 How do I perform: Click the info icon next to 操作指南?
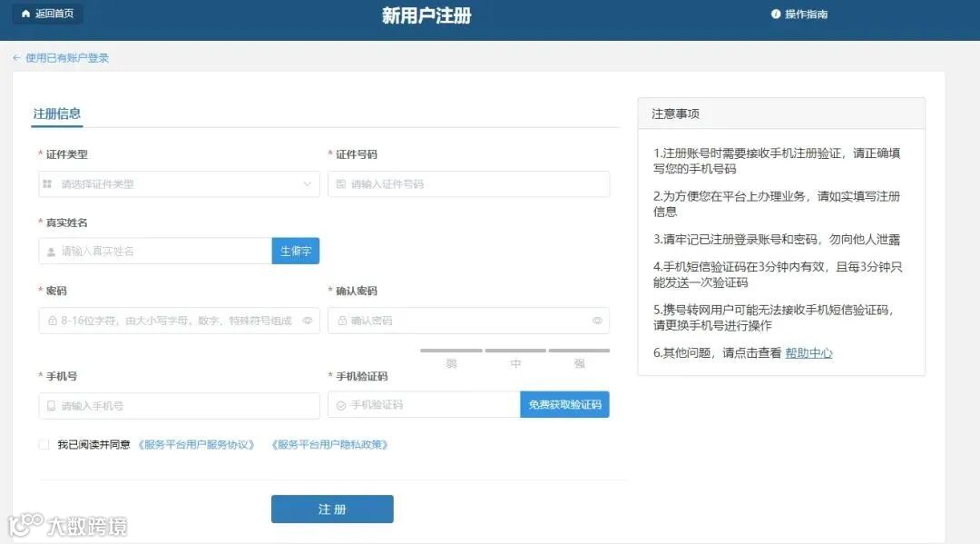click(x=776, y=15)
